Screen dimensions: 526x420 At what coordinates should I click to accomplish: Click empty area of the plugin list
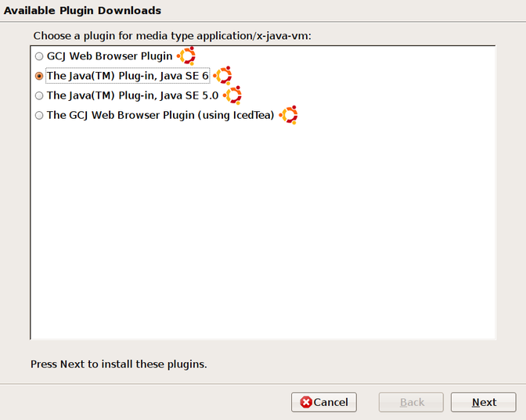262,235
